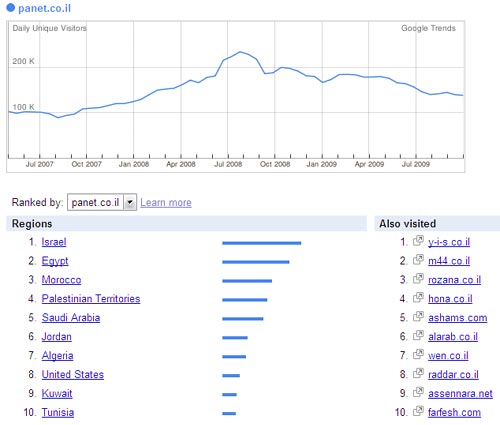This screenshot has height=425, width=500.
Task: Click external link icon next to m44.co.il
Action: point(418,259)
